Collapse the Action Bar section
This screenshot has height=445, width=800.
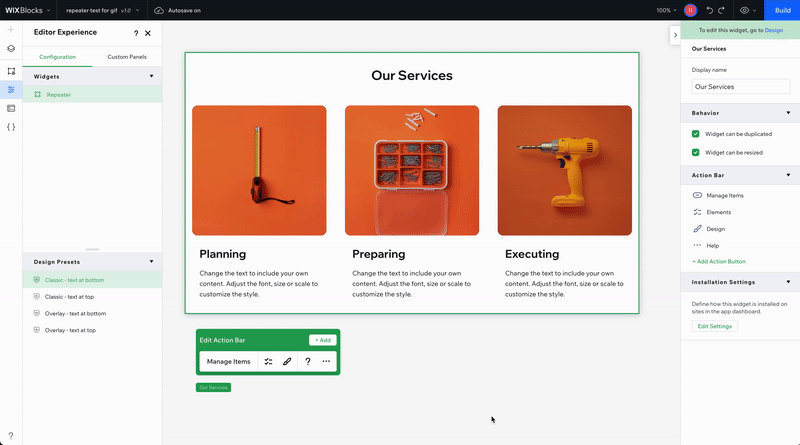pyautogui.click(x=788, y=175)
